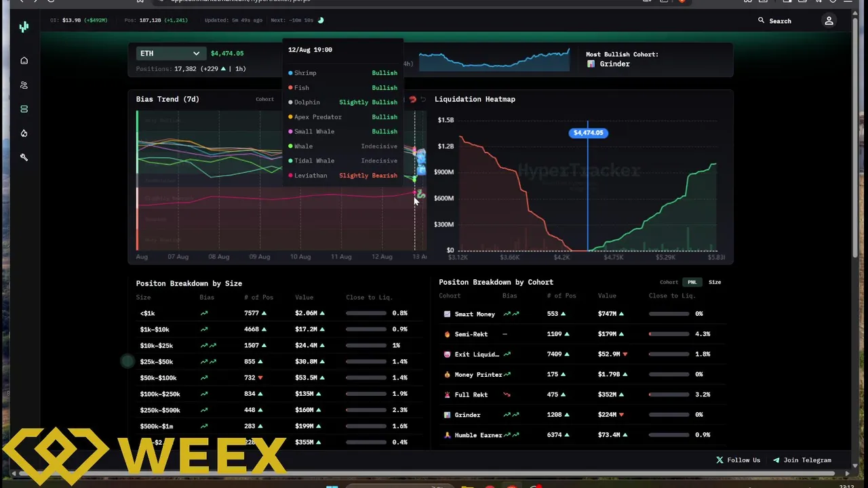Click the Close to Liq. bar for Full Rekt
This screenshot has width=868, height=488.
(669, 394)
